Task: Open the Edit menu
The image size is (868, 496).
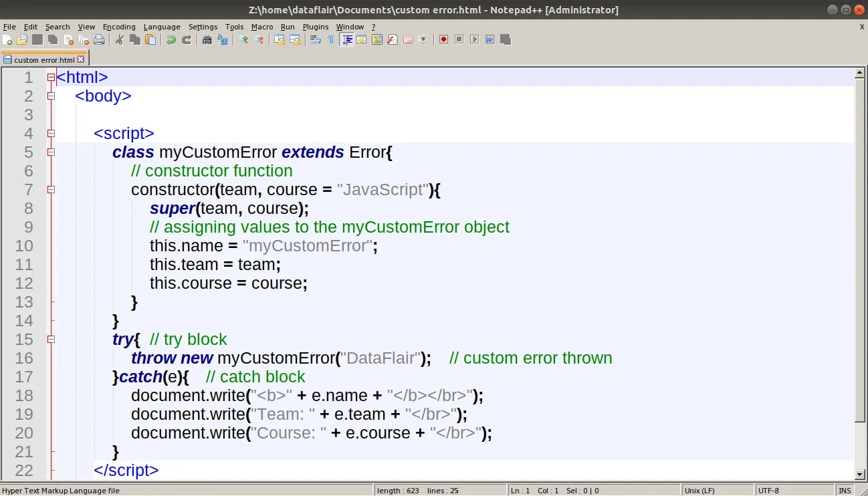Action: [x=31, y=27]
